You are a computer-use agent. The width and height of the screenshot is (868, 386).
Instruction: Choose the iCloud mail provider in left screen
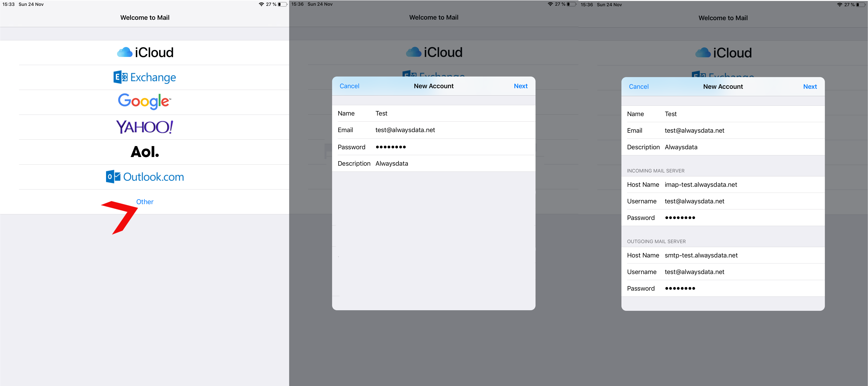(x=145, y=53)
